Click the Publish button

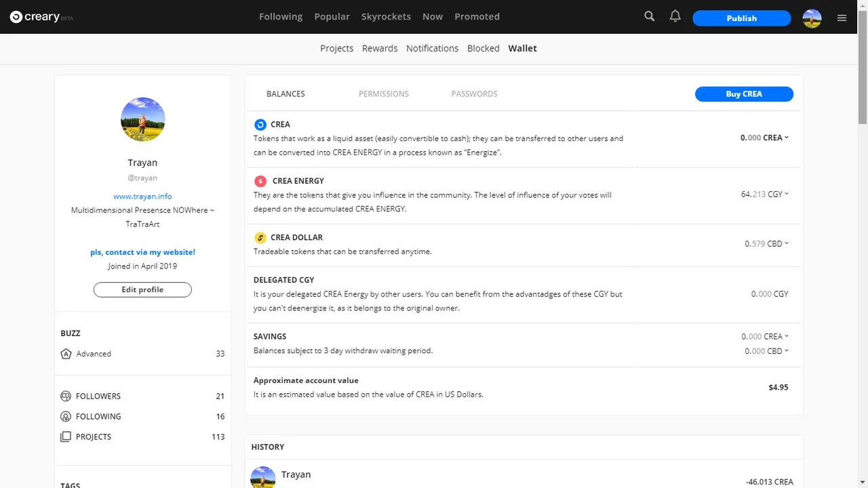[x=742, y=18]
